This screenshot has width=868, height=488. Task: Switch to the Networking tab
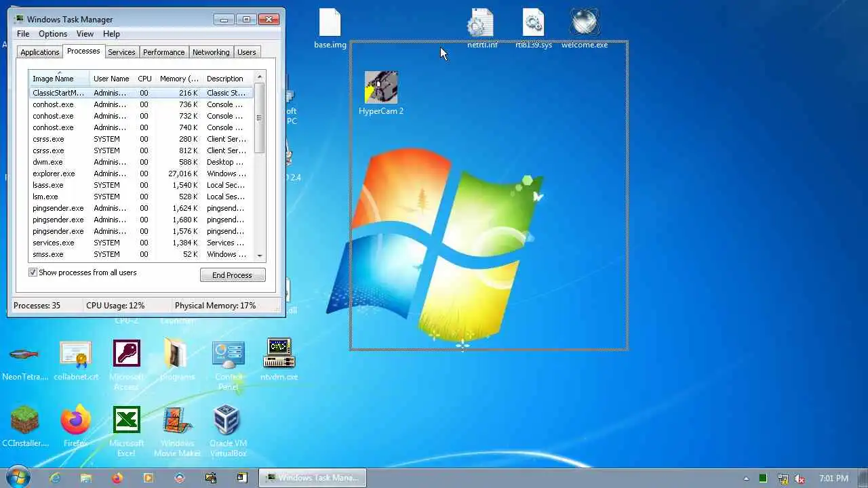(211, 52)
